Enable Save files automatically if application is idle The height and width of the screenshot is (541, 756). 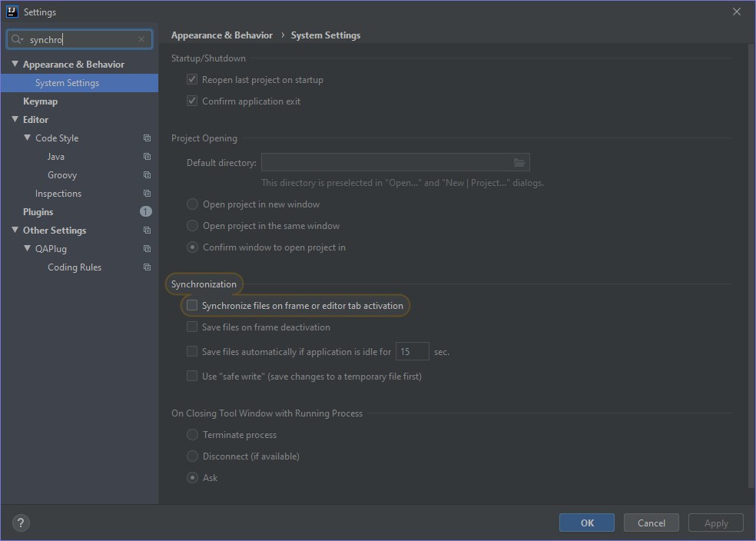pyautogui.click(x=192, y=351)
